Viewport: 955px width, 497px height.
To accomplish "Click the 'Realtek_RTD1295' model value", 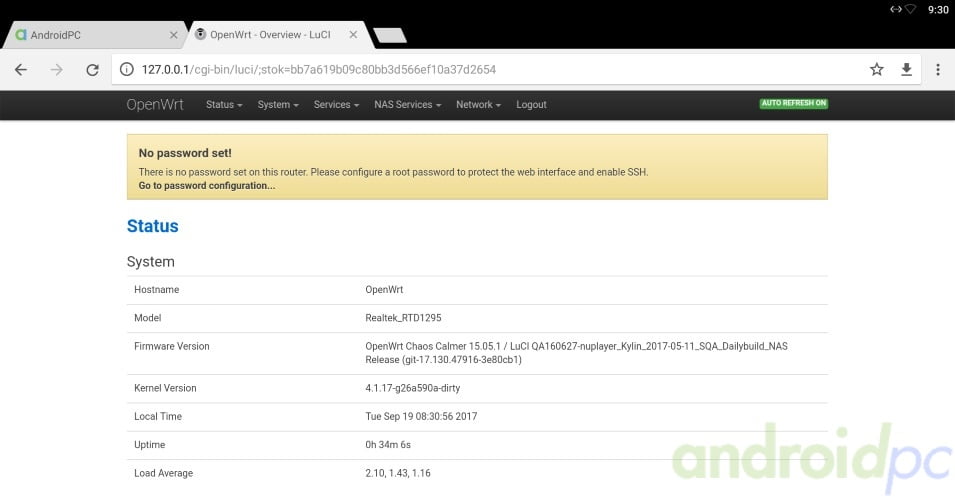I will [403, 318].
